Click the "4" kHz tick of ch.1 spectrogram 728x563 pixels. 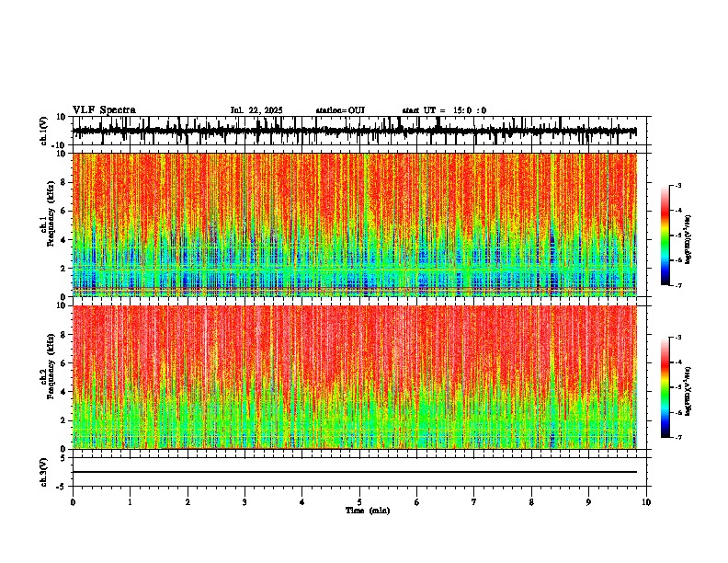point(63,240)
